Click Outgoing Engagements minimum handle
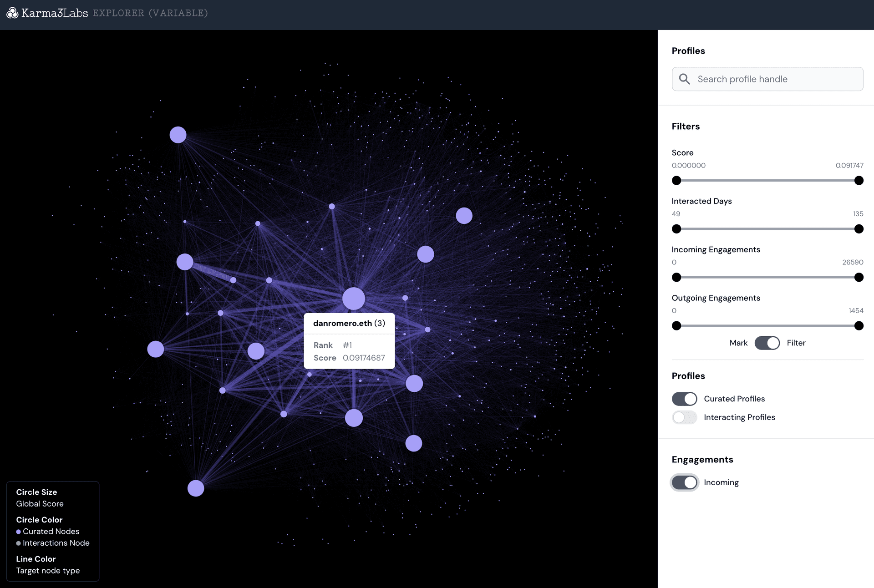This screenshot has width=874, height=588. pos(676,326)
